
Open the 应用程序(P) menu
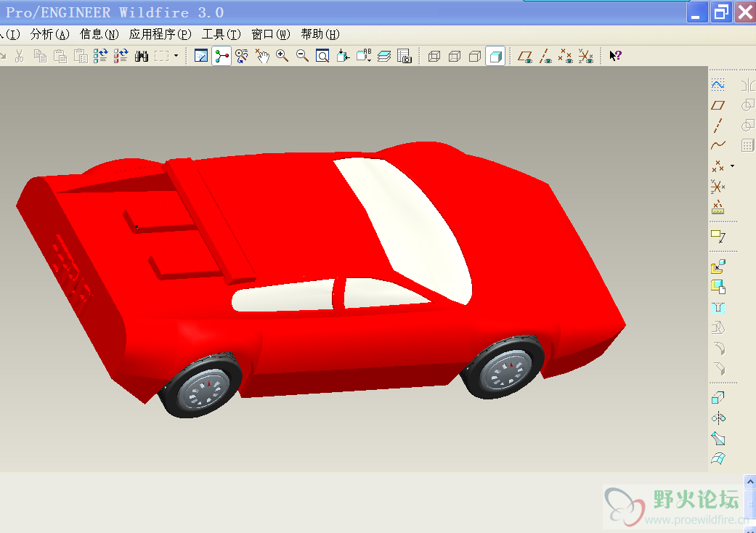tap(160, 34)
